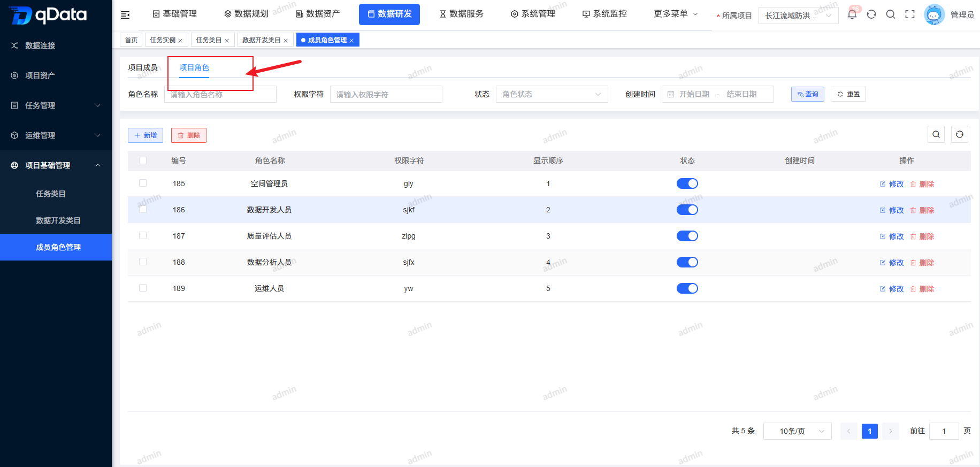
Task: Expand 任务管理 sidebar menu
Action: (56, 105)
